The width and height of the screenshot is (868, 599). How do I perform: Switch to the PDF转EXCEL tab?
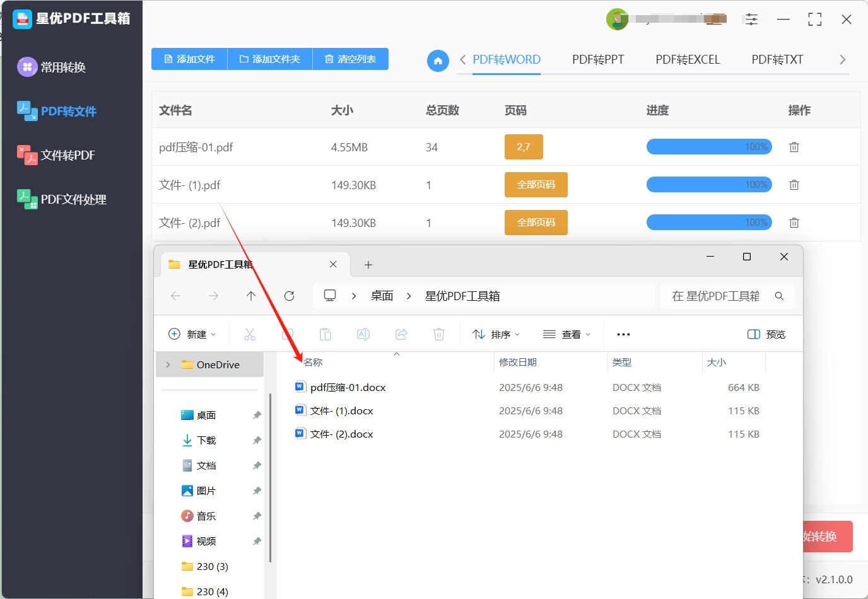click(688, 59)
